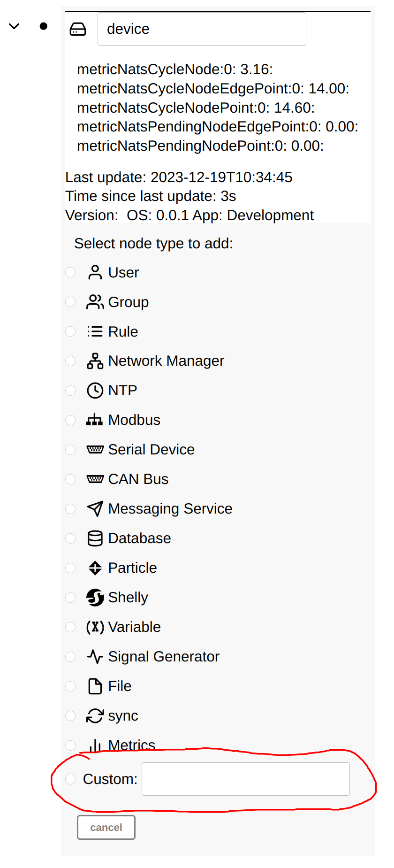Screen dimensions: 394x868
Task: Click the Rule list icon
Action: pyautogui.click(x=95, y=331)
